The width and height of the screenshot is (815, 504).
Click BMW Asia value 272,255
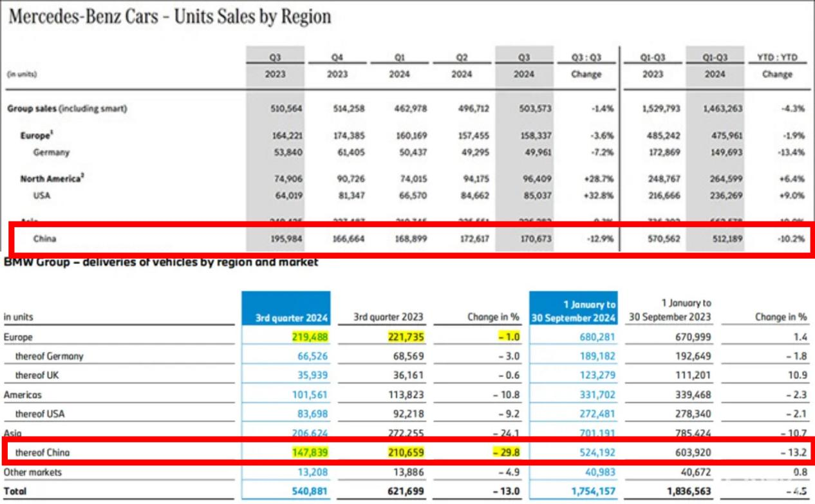[x=406, y=434]
